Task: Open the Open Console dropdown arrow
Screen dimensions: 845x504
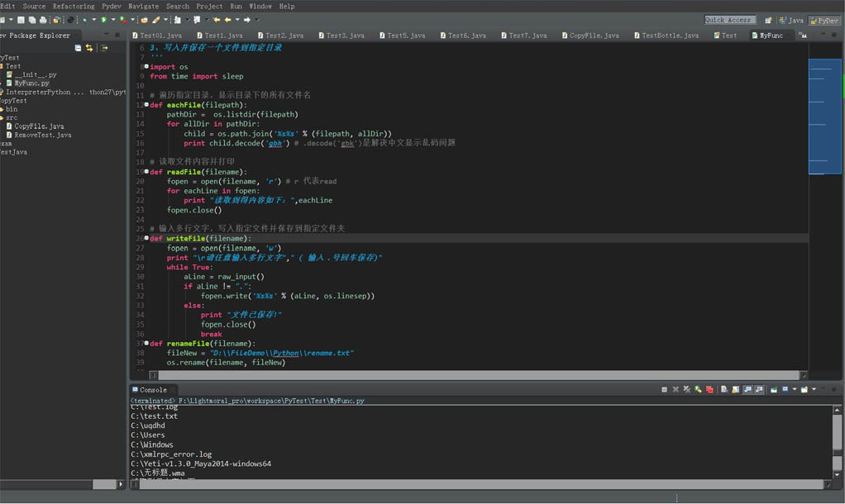Action: point(814,389)
